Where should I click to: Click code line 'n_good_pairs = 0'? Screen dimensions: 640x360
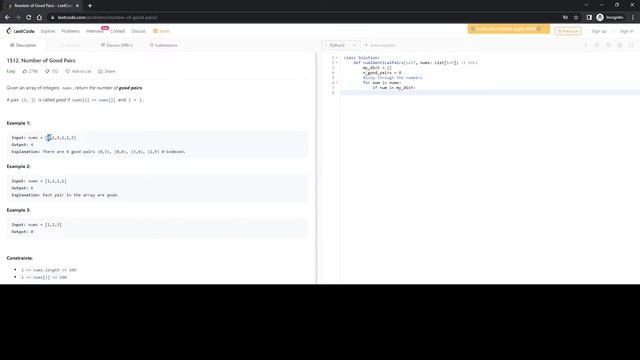click(382, 73)
